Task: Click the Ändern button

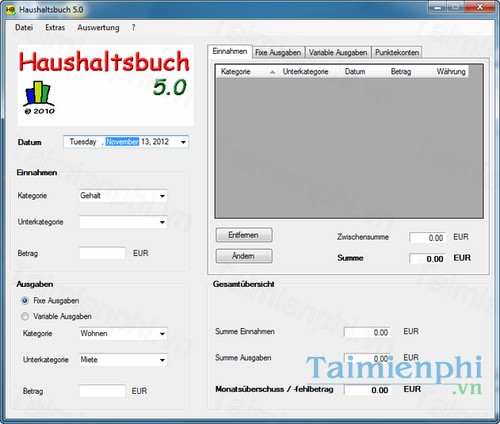Action: pyautogui.click(x=244, y=256)
